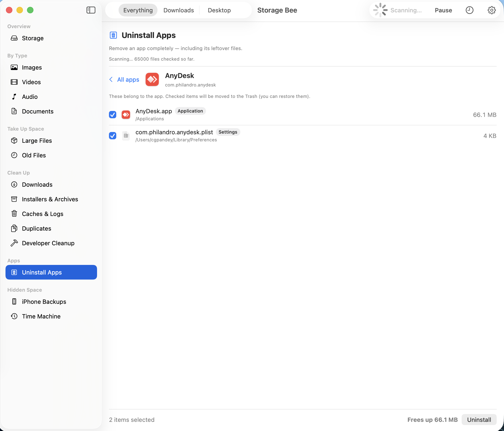
Task: Open Storage overview in sidebar
Action: click(51, 38)
